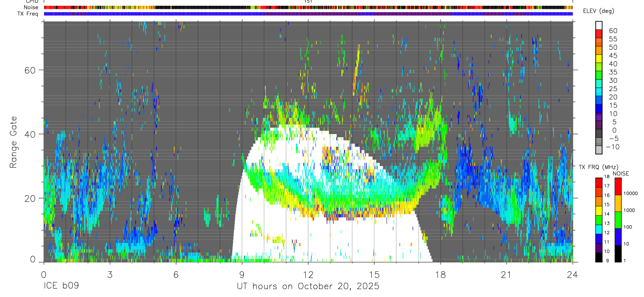Click the red top segment of NOISE colorbar
Image resolution: width=644 pixels, height=297 pixels.
tap(618, 186)
